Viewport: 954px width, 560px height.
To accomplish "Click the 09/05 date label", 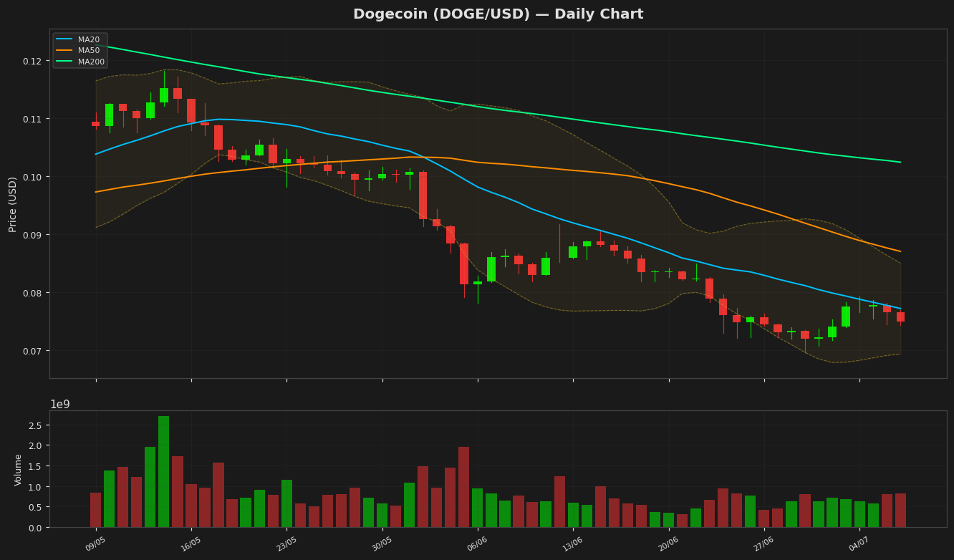I will [x=95, y=544].
